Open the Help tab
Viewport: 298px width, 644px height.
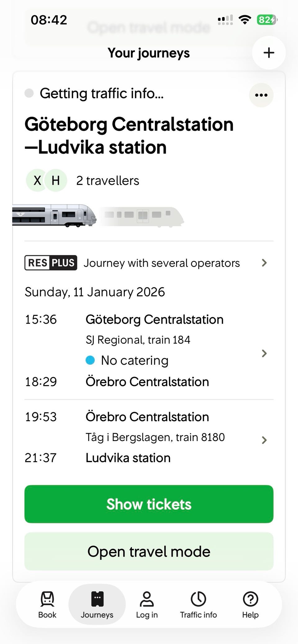pos(250,605)
